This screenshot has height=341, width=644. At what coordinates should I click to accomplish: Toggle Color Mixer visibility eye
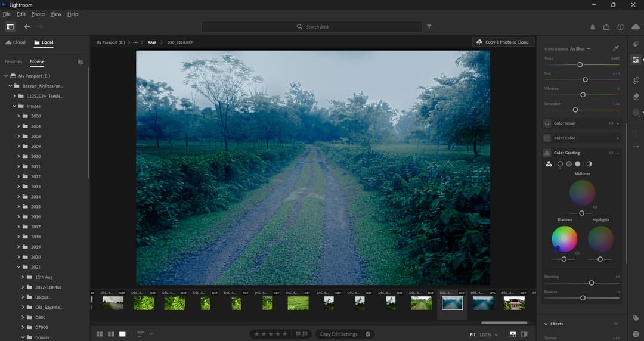point(611,123)
